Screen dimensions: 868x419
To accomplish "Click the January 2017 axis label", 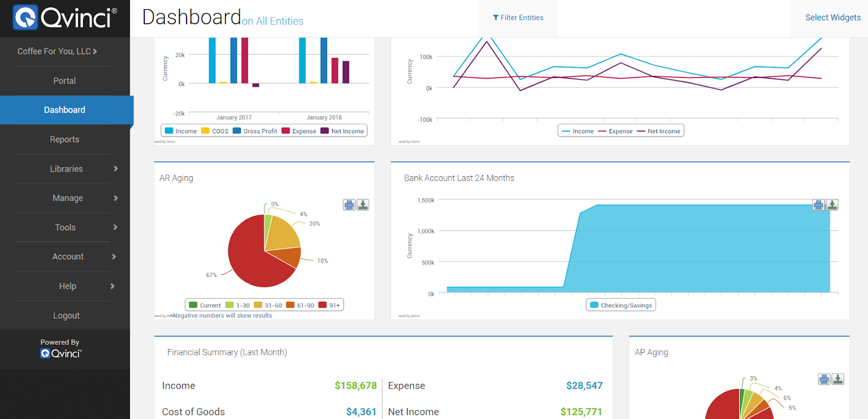I will click(x=234, y=117).
